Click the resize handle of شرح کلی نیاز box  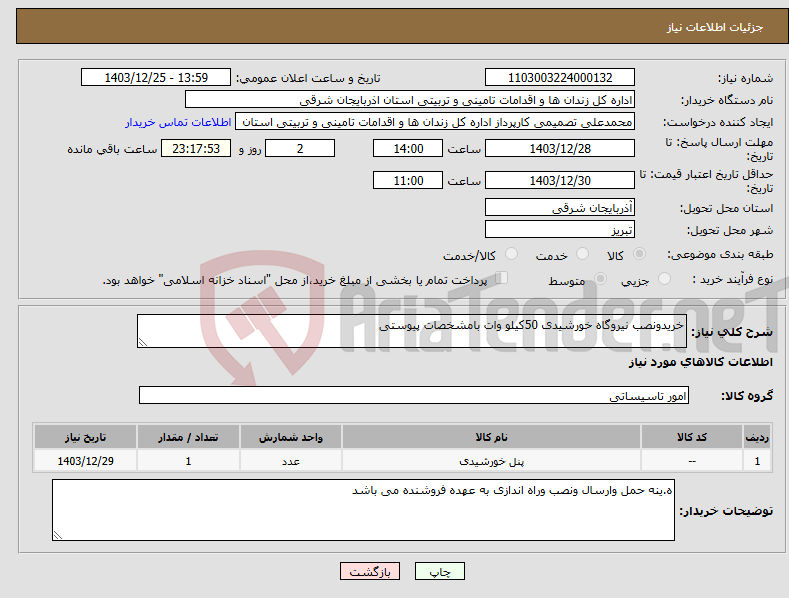pyautogui.click(x=143, y=342)
